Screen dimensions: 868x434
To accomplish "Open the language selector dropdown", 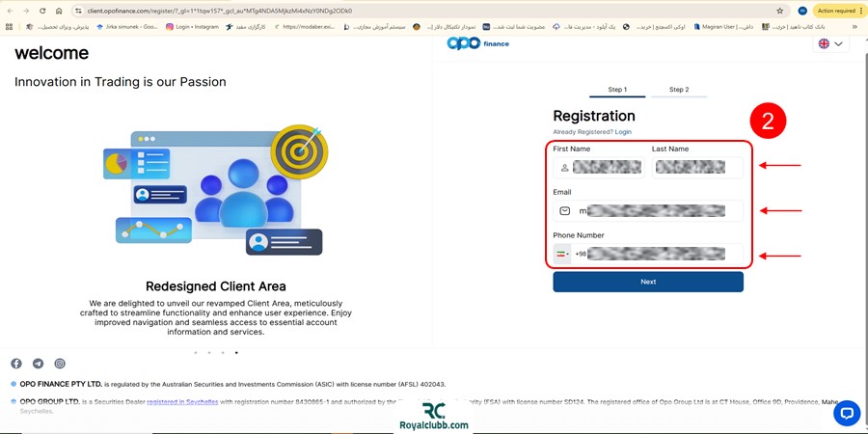I will (829, 44).
